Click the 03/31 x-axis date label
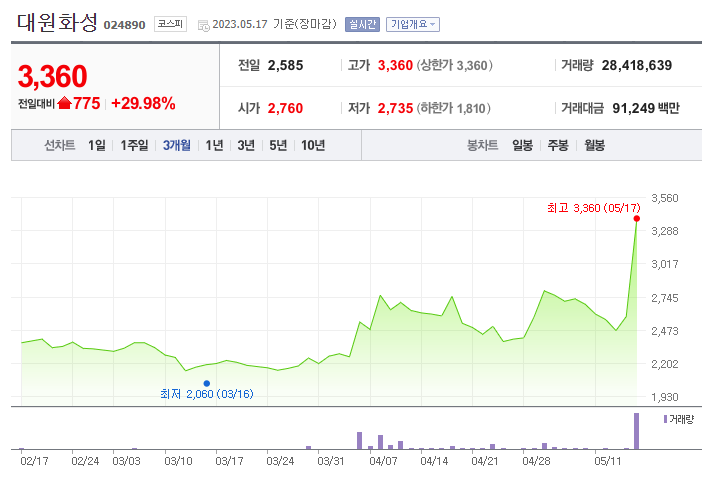Image resolution: width=702 pixels, height=478 pixels. (x=331, y=461)
